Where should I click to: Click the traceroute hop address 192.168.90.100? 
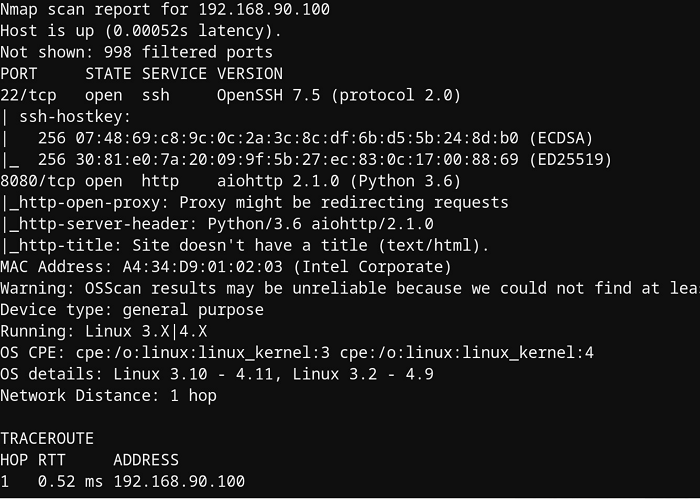[x=179, y=482]
